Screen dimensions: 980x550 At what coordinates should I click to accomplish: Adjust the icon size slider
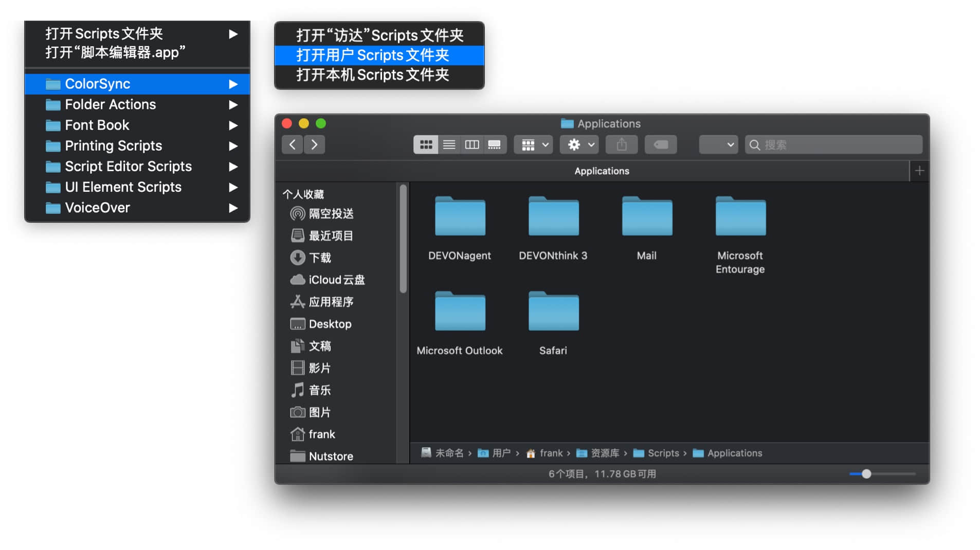click(866, 474)
